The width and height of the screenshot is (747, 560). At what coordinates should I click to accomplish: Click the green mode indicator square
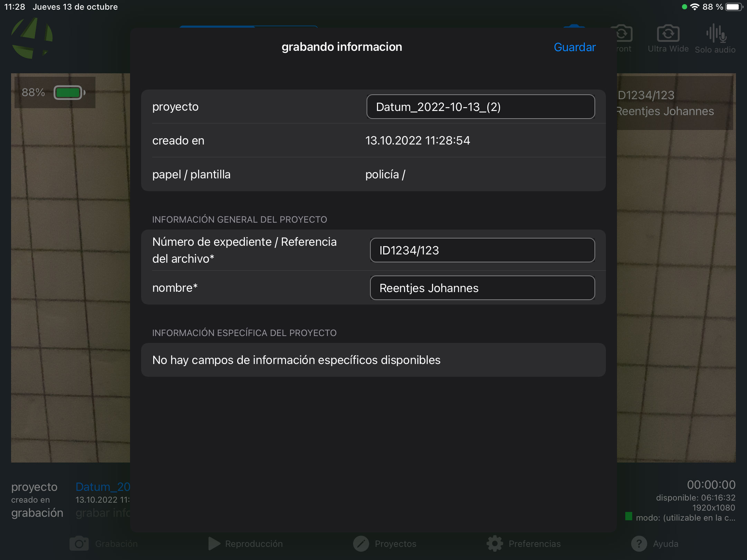tap(629, 516)
